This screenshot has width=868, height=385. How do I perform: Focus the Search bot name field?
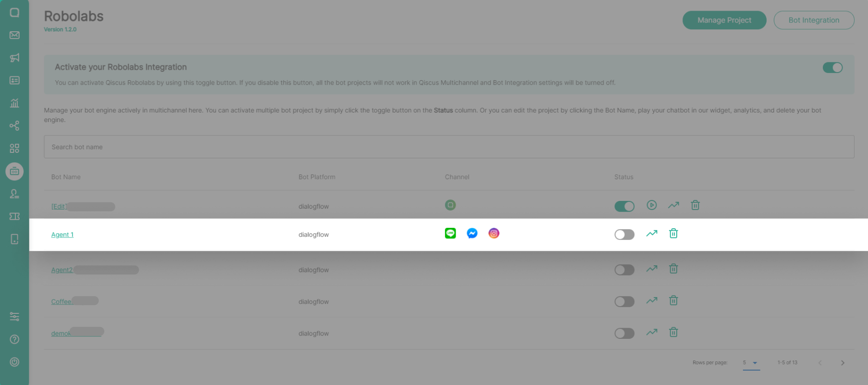[449, 147]
